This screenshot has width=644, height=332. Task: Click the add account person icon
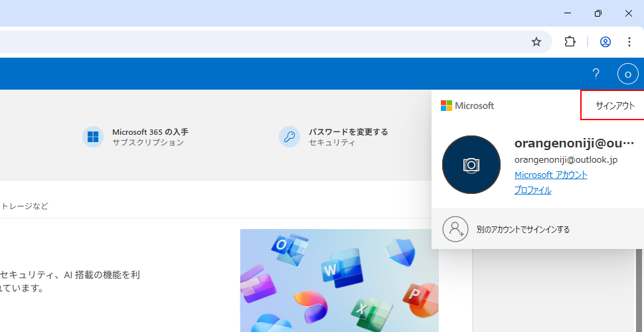pos(455,229)
